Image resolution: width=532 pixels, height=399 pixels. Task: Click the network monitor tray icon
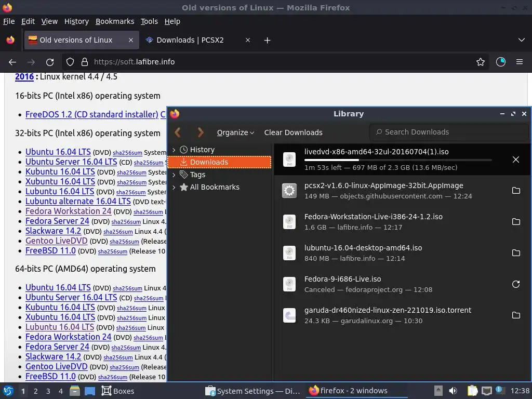487,391
